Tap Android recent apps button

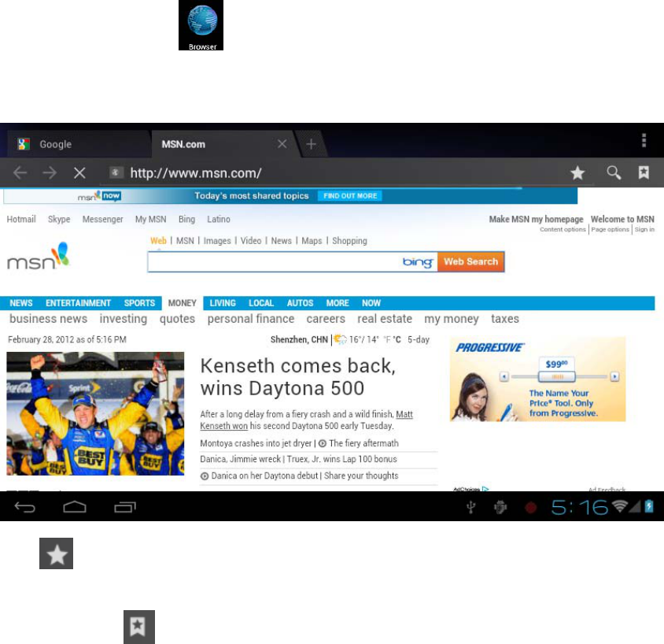point(125,507)
